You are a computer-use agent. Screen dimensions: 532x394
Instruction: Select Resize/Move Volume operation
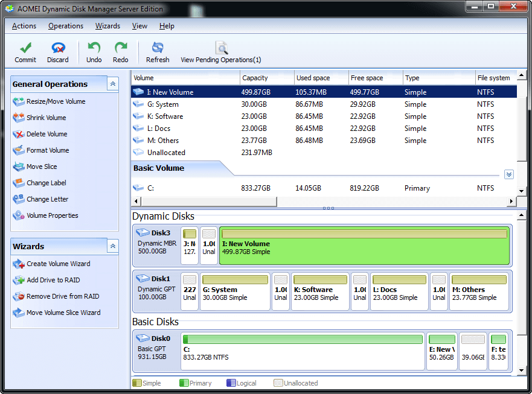pyautogui.click(x=56, y=101)
